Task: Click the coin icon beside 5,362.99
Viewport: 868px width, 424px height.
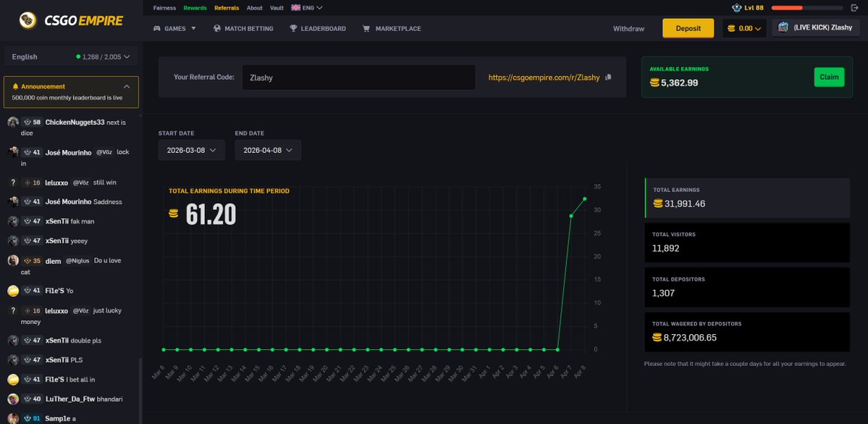Action: pyautogui.click(x=655, y=83)
